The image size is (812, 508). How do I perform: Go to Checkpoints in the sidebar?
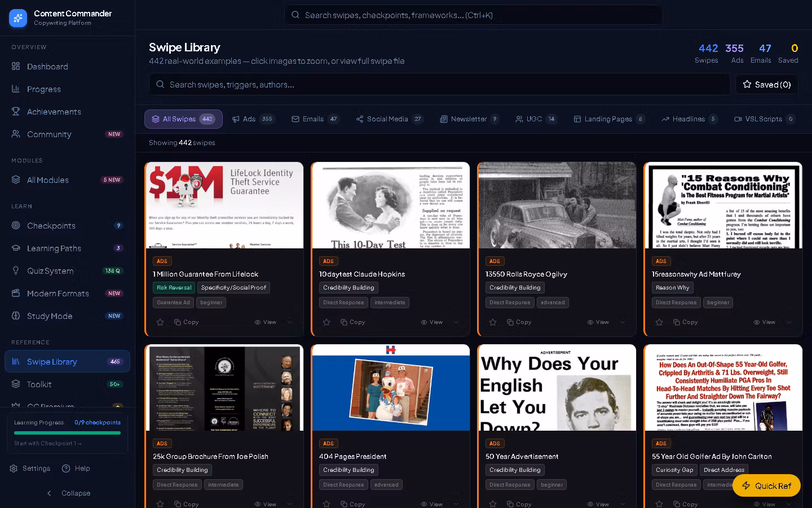pos(67,226)
